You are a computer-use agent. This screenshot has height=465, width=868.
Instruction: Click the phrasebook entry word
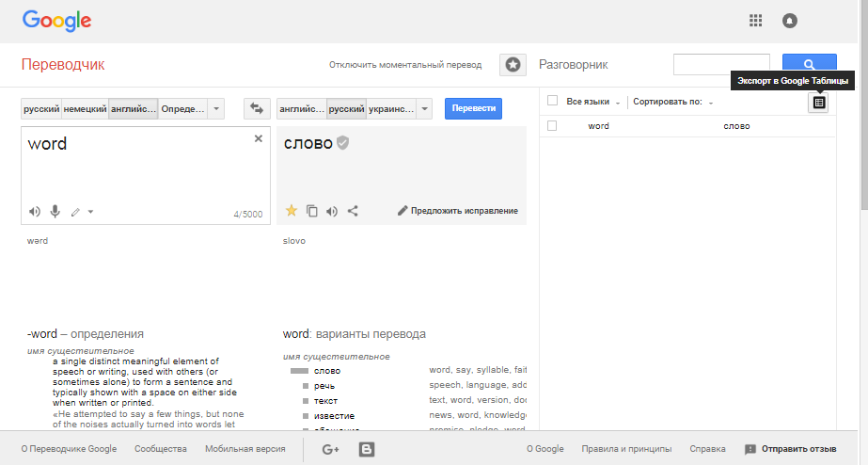click(598, 126)
